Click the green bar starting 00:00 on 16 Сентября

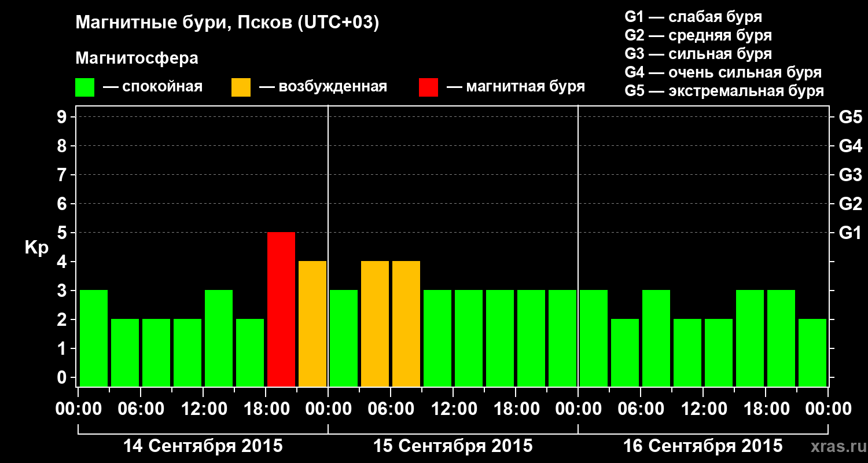pos(594,339)
